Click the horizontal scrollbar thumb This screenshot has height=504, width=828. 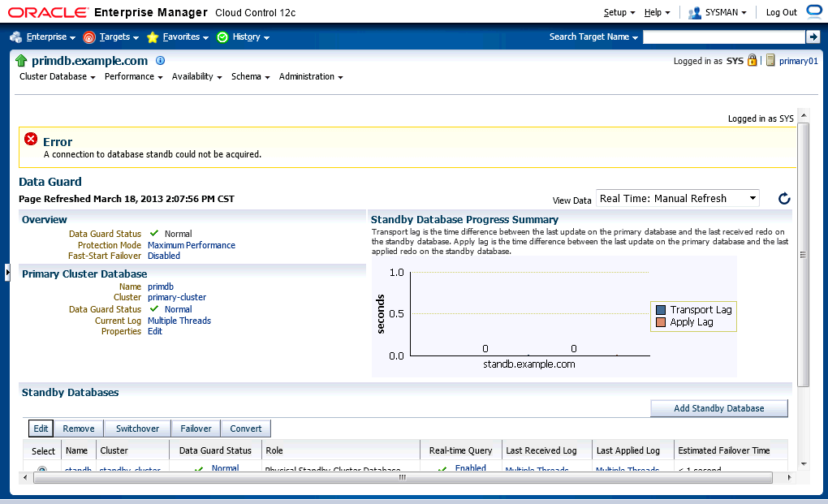click(x=403, y=477)
